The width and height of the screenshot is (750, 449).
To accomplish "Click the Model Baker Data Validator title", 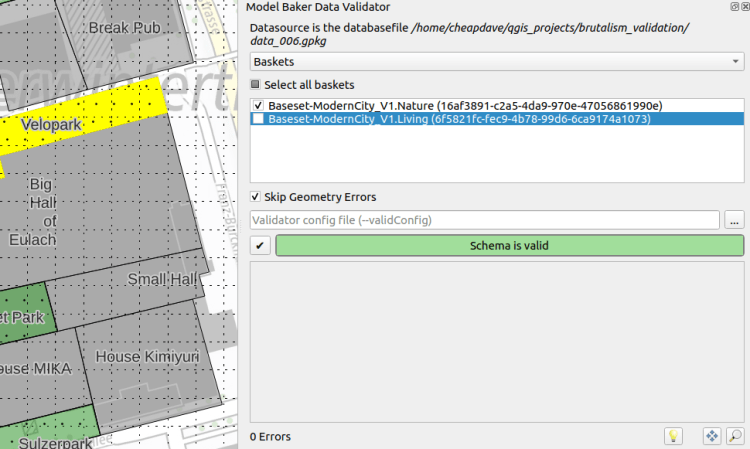I will pos(318,7).
